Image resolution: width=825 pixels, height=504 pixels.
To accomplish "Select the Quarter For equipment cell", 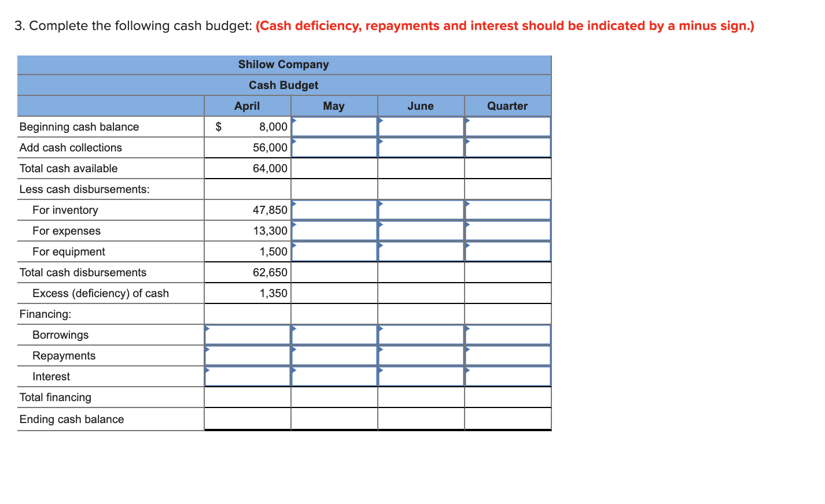I will point(507,251).
